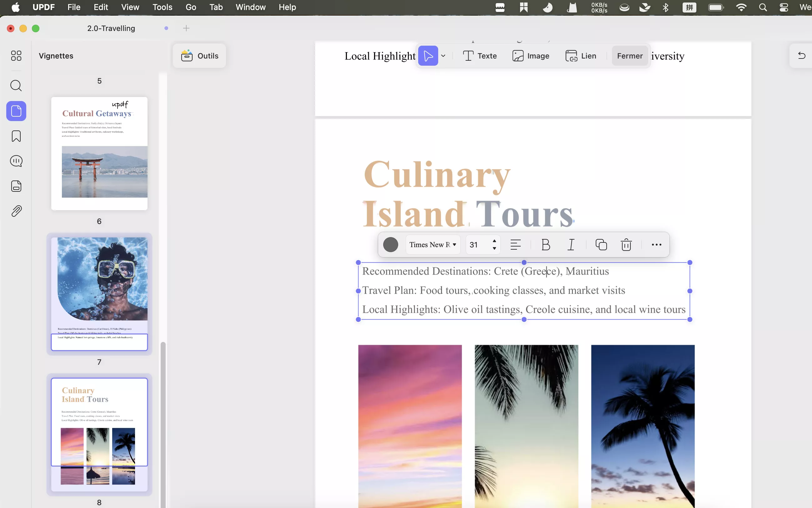
Task: Click the Local Highlights olive oil line
Action: pos(524,309)
